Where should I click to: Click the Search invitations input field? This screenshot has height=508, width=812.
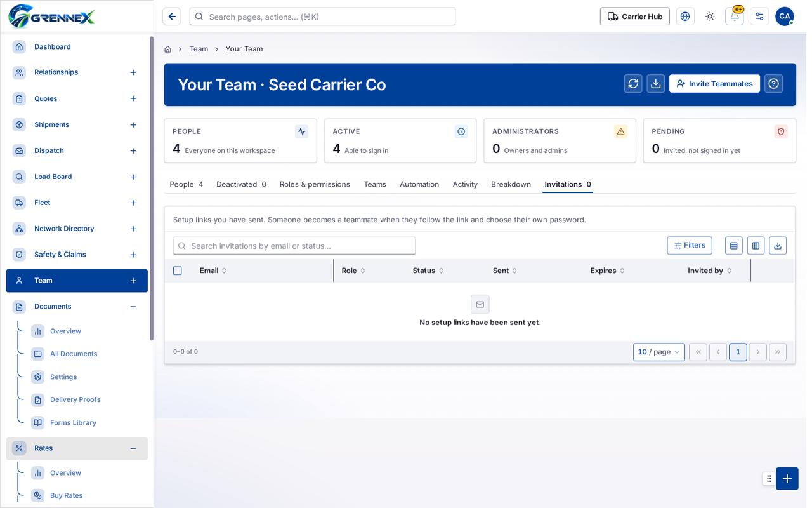[294, 246]
